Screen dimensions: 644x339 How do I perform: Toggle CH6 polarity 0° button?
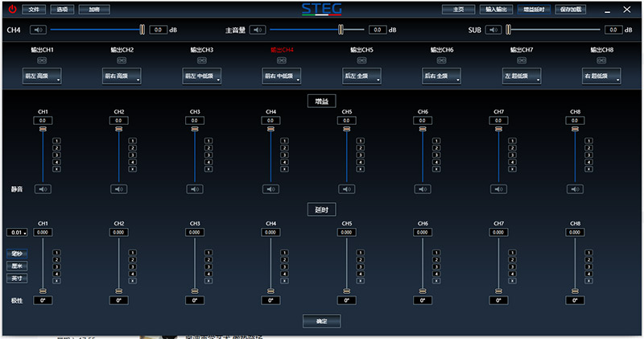pos(423,300)
